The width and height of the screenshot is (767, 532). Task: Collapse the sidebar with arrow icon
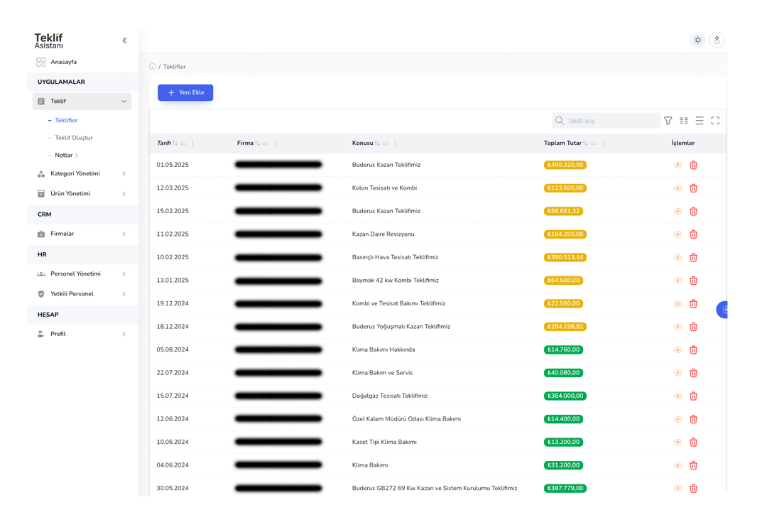point(124,40)
